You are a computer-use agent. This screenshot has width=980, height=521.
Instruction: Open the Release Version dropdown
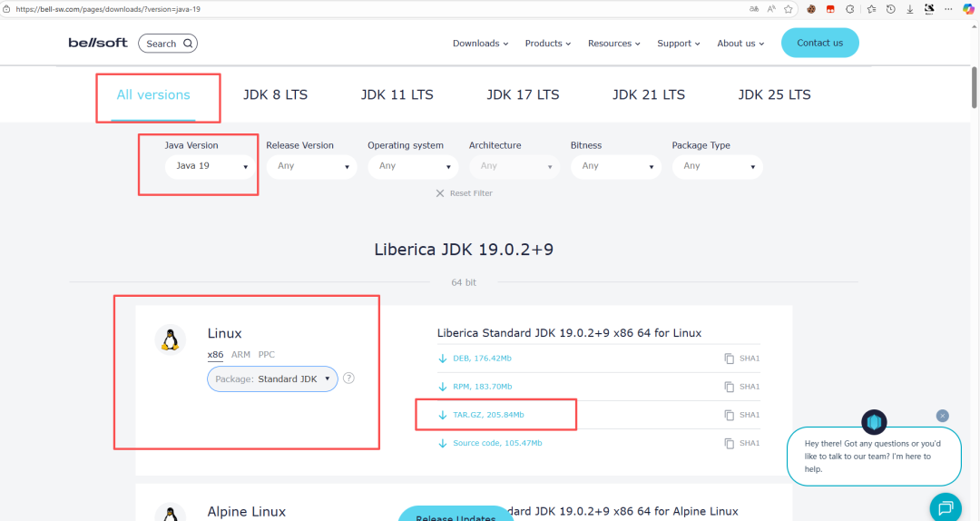(x=311, y=166)
